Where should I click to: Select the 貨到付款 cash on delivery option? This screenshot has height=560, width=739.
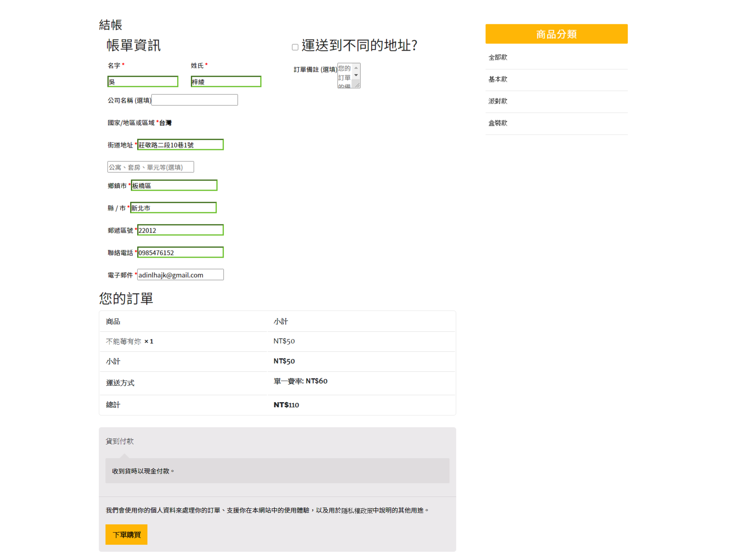pos(120,441)
